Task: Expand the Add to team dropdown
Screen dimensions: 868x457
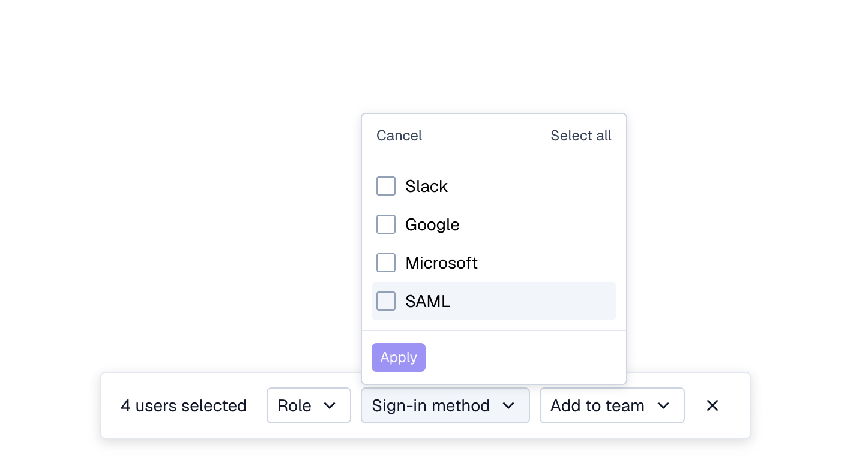Action: pos(612,406)
